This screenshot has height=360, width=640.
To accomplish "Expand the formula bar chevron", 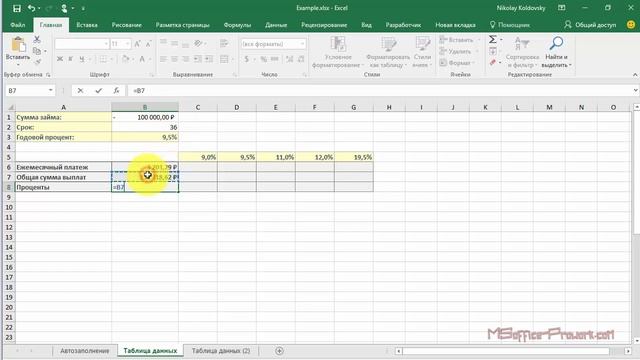I will coord(636,90).
